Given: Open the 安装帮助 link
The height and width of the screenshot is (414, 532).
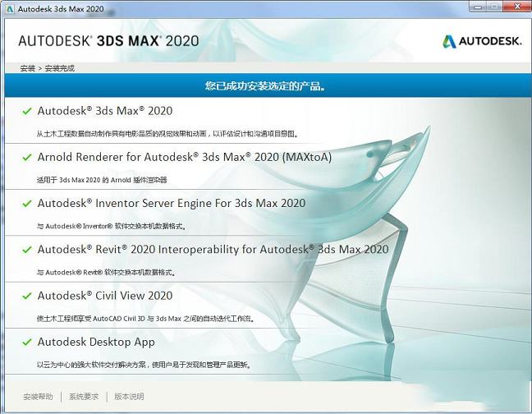Looking at the screenshot, I should (x=38, y=397).
